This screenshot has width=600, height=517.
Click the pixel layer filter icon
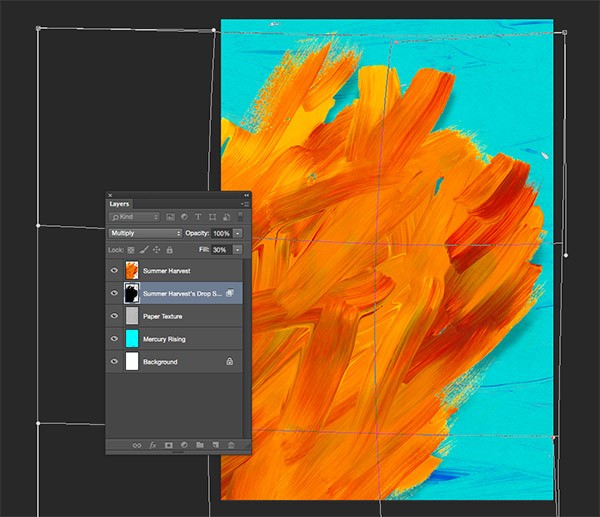tap(172, 217)
